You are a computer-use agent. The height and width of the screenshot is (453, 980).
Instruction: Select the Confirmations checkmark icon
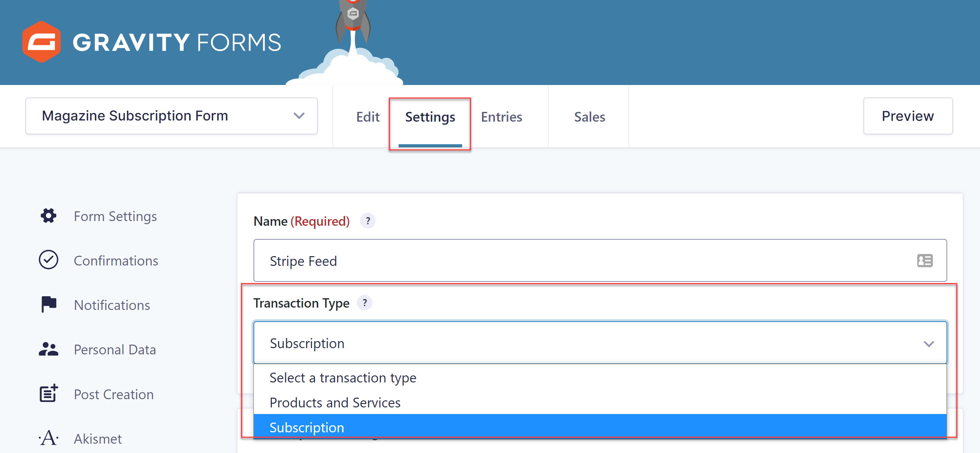pos(48,260)
